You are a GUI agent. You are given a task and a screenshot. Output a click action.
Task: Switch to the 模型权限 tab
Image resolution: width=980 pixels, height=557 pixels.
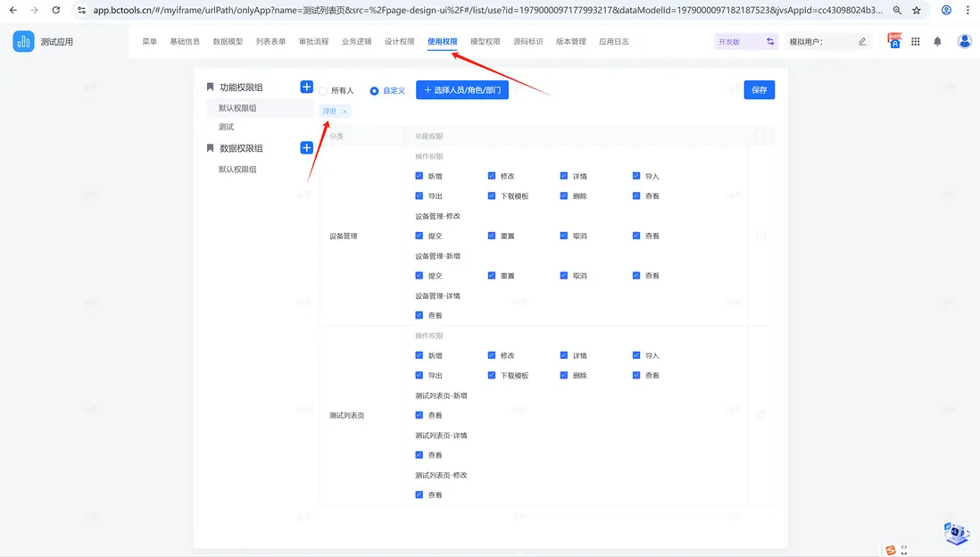pyautogui.click(x=486, y=41)
